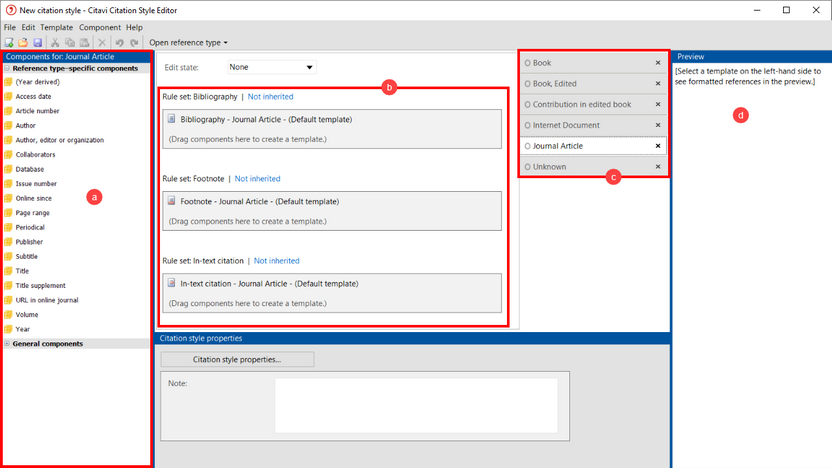Open the File menu
Image resolution: width=832 pixels, height=468 pixels.
tap(10, 27)
